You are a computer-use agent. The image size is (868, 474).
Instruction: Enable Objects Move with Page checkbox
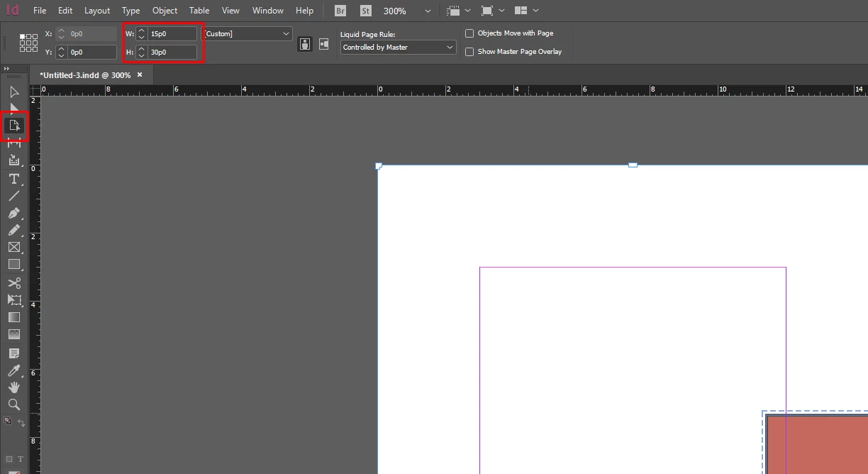point(469,33)
